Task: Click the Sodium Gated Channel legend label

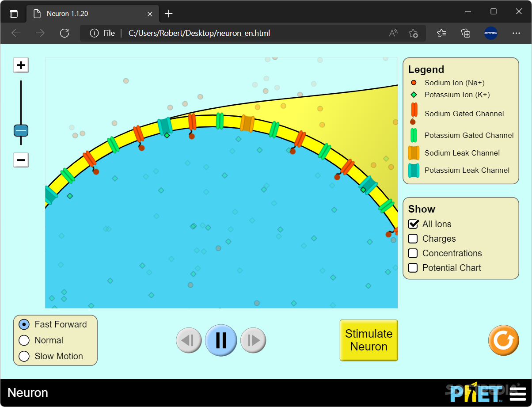Action: click(464, 114)
